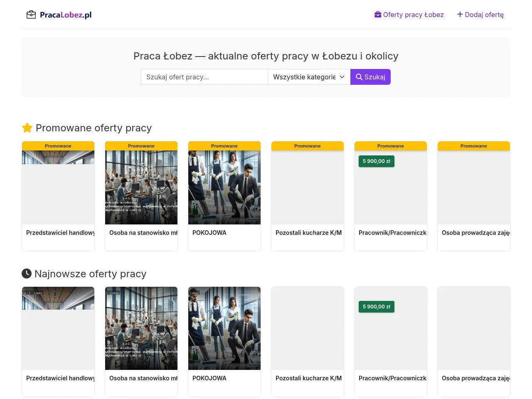Open newest Osoba na stanowisko title link
The height and width of the screenshot is (399, 532).
[143, 378]
